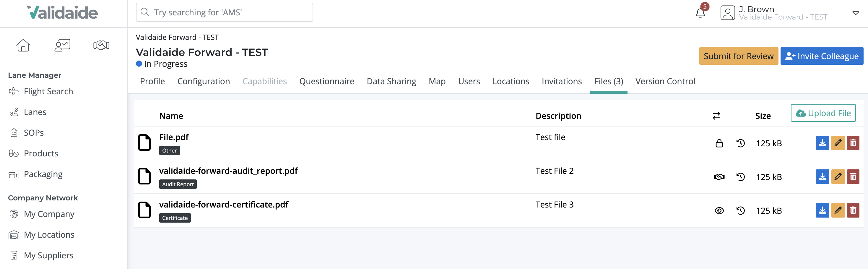Edit the audit report file
The width and height of the screenshot is (868, 269).
[x=838, y=177]
